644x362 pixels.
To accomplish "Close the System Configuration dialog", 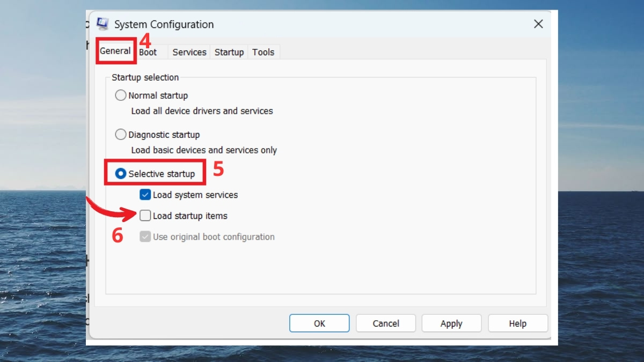I will (x=538, y=24).
